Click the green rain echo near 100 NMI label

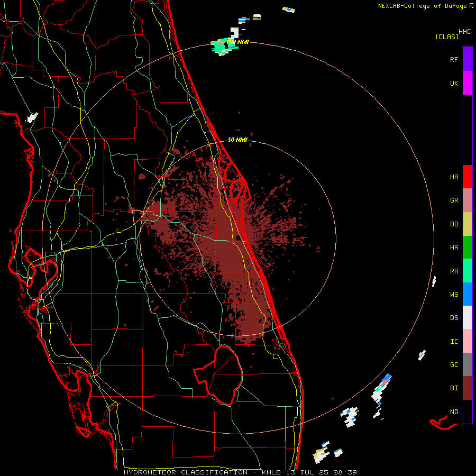click(x=221, y=47)
